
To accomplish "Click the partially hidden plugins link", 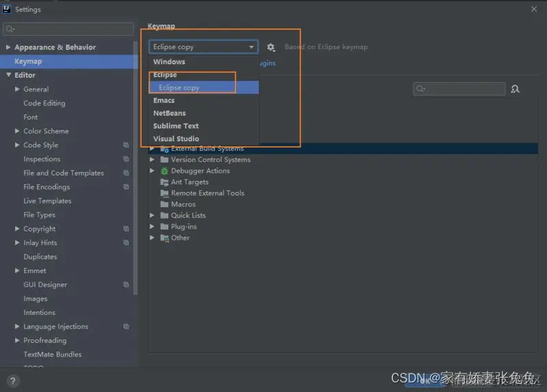I will click(x=267, y=63).
